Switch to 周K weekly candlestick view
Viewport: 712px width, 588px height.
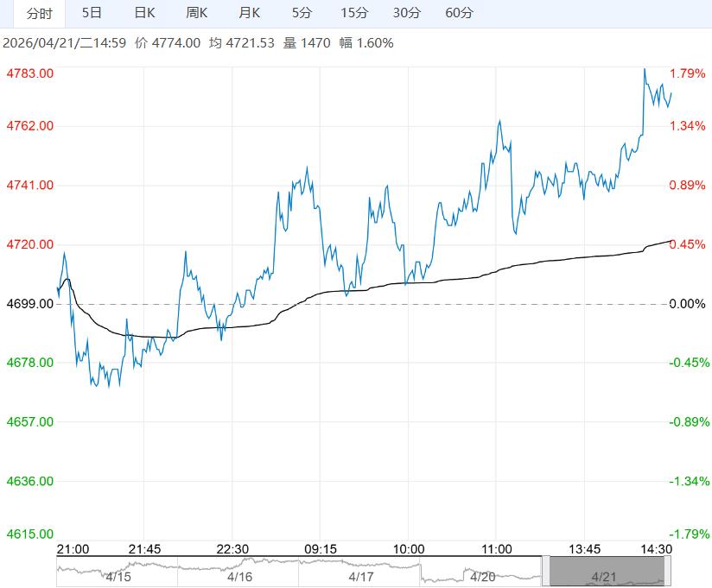(x=197, y=13)
